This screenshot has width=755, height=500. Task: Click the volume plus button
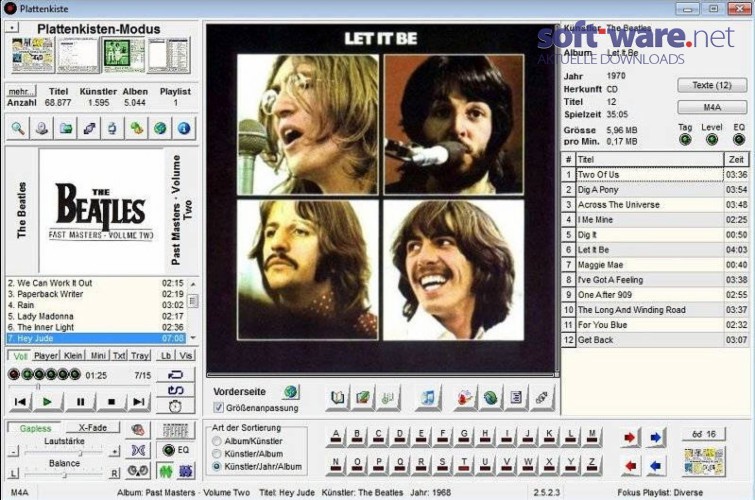point(114,451)
